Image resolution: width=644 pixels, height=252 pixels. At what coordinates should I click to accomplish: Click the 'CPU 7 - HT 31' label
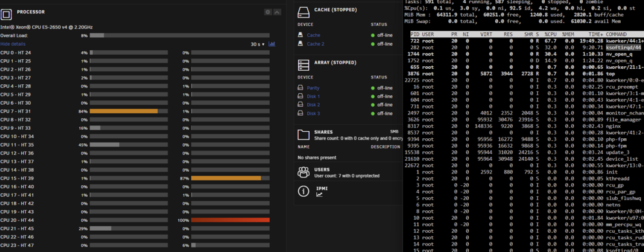15,111
